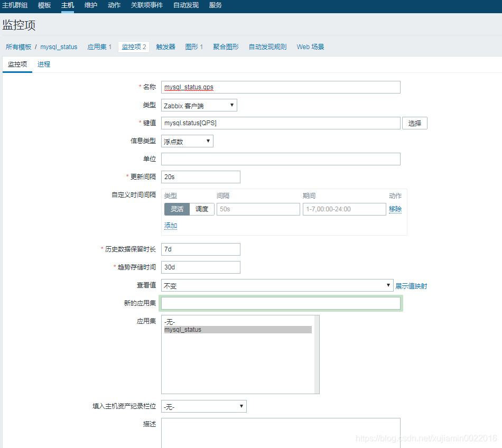502x448 pixels.
Task: Click the 名称 input containing mysql_status.qps
Action: 282,87
